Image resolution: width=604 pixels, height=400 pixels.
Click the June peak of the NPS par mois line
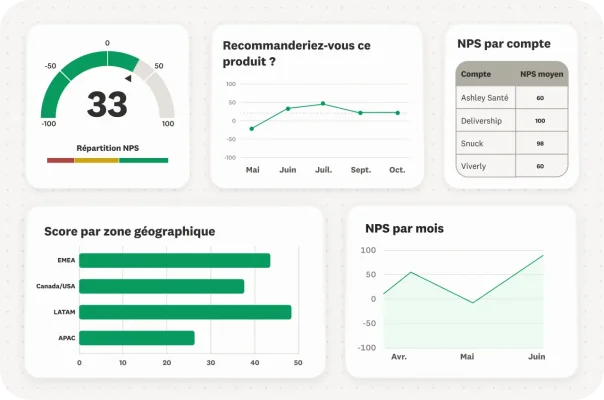click(x=543, y=255)
